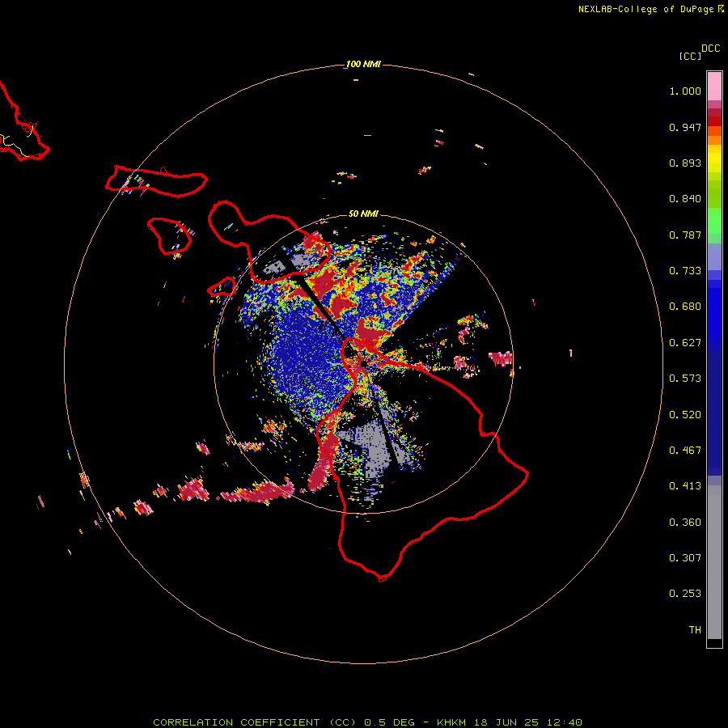Click the correlation coefficient product caption
Viewport: 728px width, 728px height.
coord(367,722)
